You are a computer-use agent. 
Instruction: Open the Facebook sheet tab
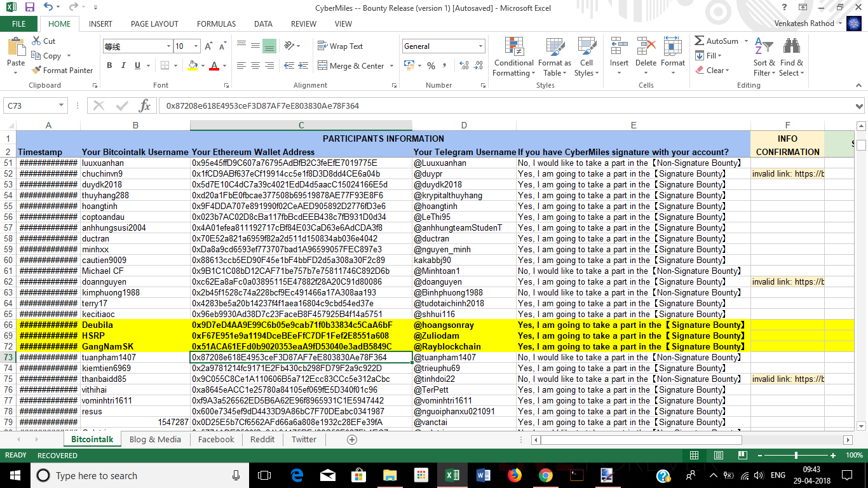point(216,440)
